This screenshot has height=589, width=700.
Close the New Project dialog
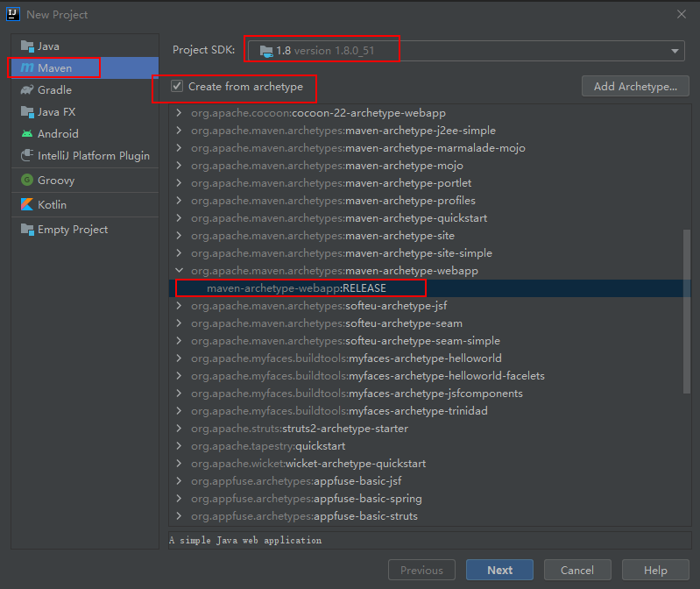click(x=682, y=14)
